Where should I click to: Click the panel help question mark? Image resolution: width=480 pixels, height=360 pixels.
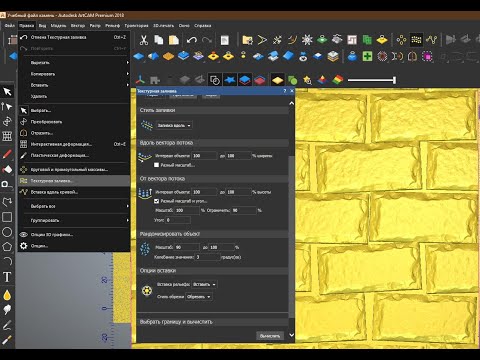(x=284, y=91)
